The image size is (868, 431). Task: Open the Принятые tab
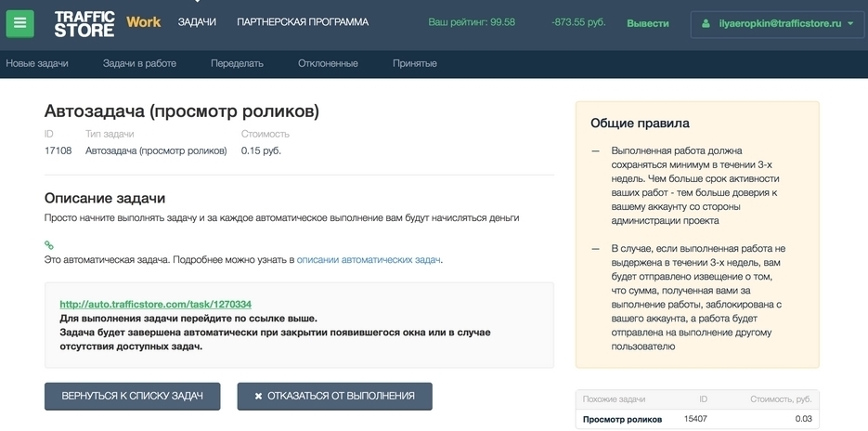415,63
